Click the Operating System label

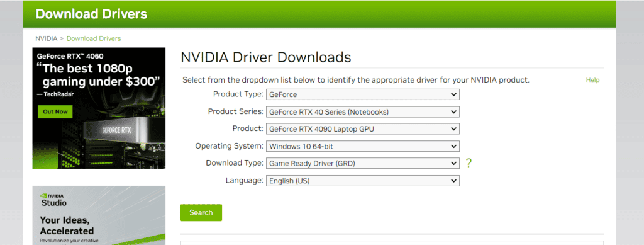229,146
